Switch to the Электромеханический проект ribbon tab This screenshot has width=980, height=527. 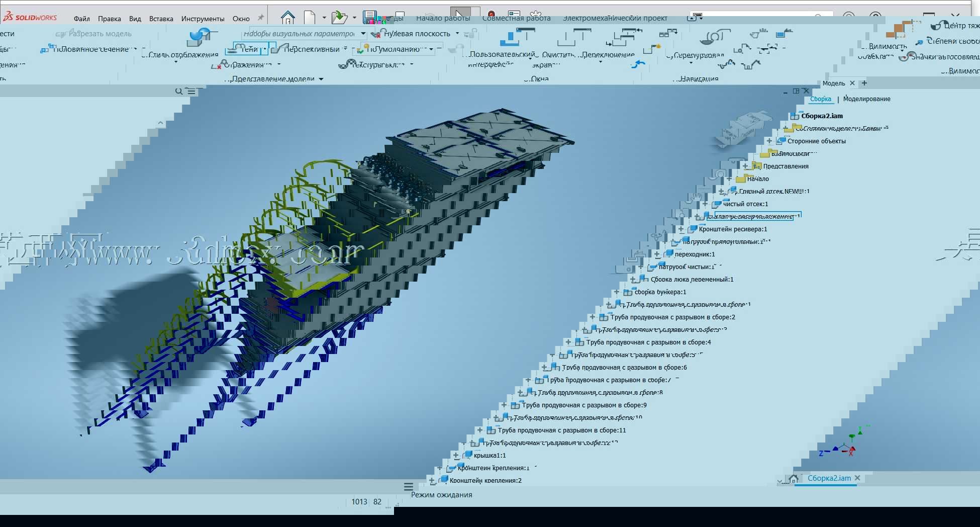[615, 18]
